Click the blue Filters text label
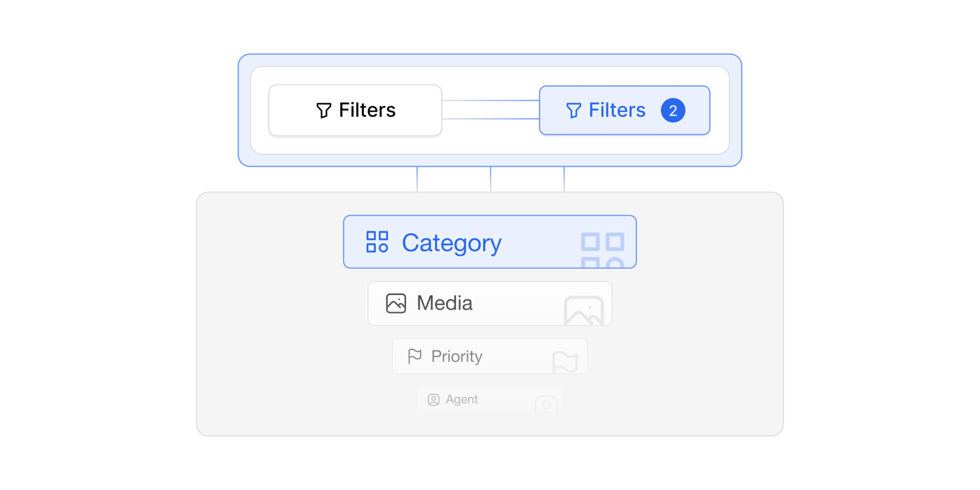Screen dimensions: 980x490 [x=617, y=110]
